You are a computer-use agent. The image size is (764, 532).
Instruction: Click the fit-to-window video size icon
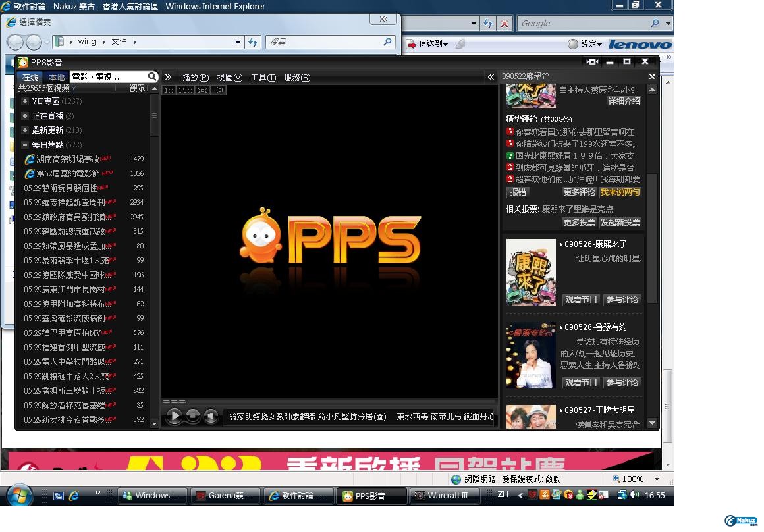[202, 90]
